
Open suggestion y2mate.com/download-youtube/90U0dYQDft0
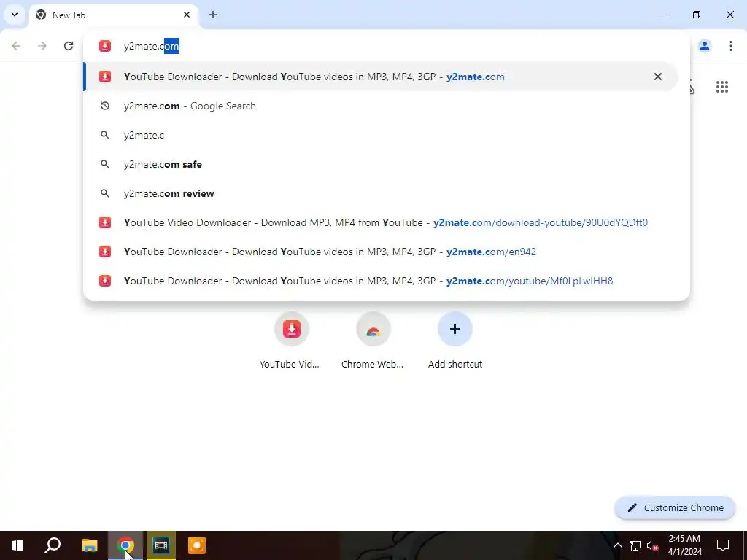click(x=380, y=222)
